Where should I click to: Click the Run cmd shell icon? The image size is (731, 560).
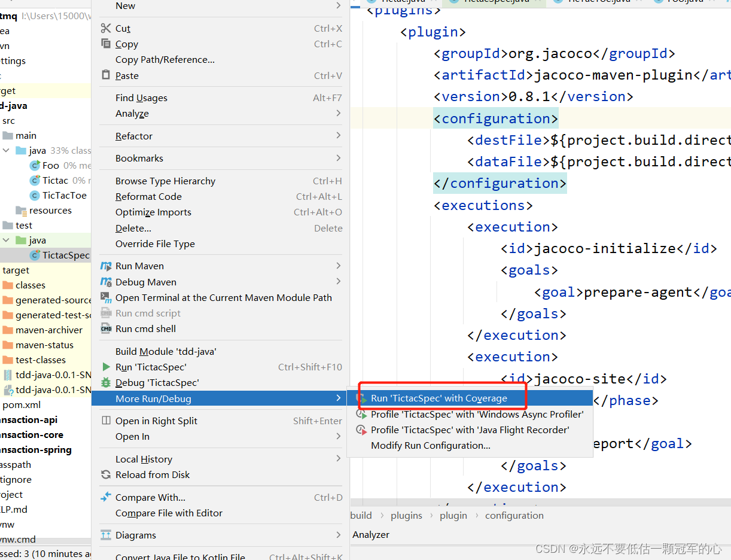pos(106,328)
